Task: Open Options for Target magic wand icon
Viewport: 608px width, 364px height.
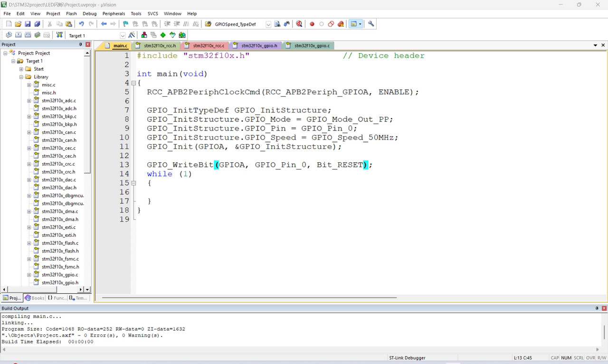Action: point(132,35)
